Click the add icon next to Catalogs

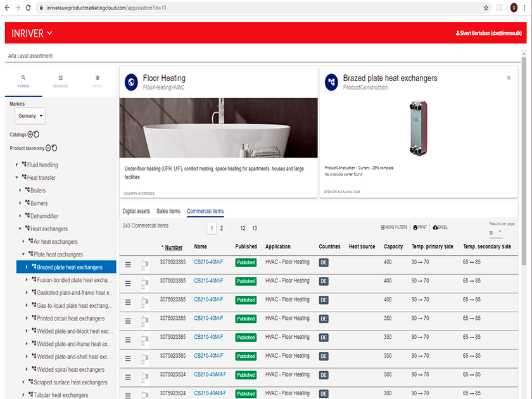(30, 134)
